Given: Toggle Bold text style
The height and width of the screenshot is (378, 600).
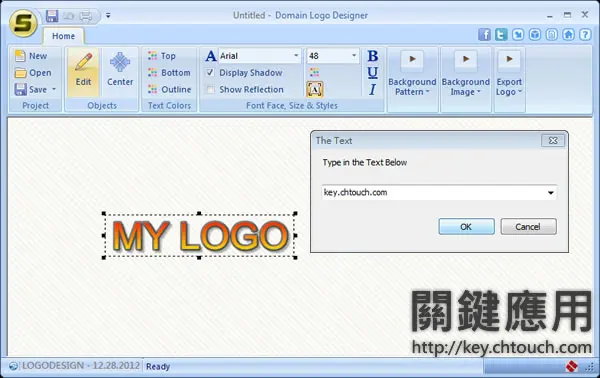Looking at the screenshot, I should coord(373,56).
